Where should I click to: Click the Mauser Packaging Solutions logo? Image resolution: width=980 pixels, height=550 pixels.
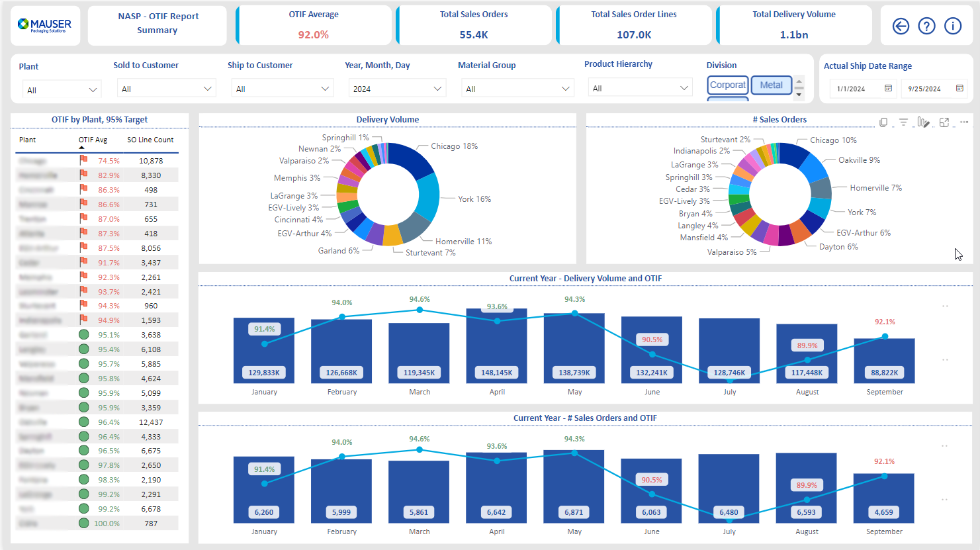(x=45, y=26)
